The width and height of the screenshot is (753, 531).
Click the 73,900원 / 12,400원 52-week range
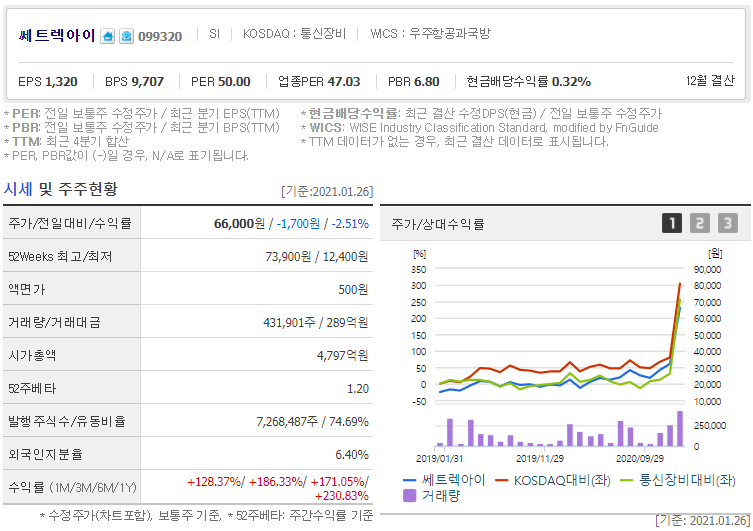(x=317, y=257)
